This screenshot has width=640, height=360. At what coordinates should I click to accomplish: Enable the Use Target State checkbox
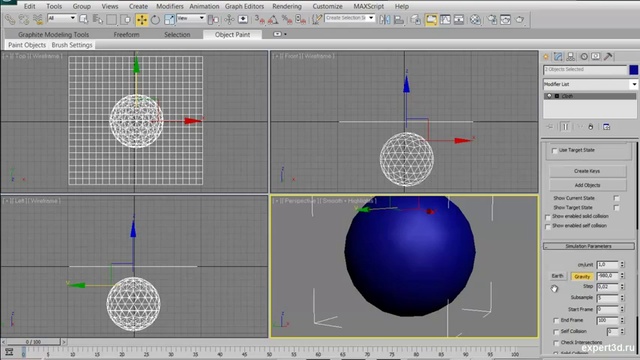(554, 151)
